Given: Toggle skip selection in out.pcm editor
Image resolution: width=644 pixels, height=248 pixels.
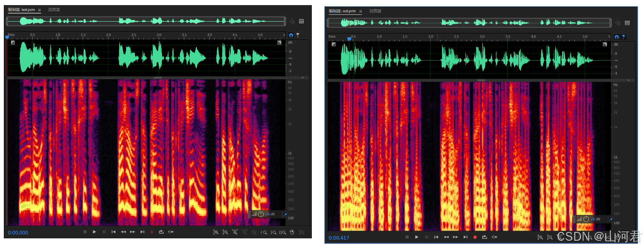Looking at the screenshot, I should [494, 237].
